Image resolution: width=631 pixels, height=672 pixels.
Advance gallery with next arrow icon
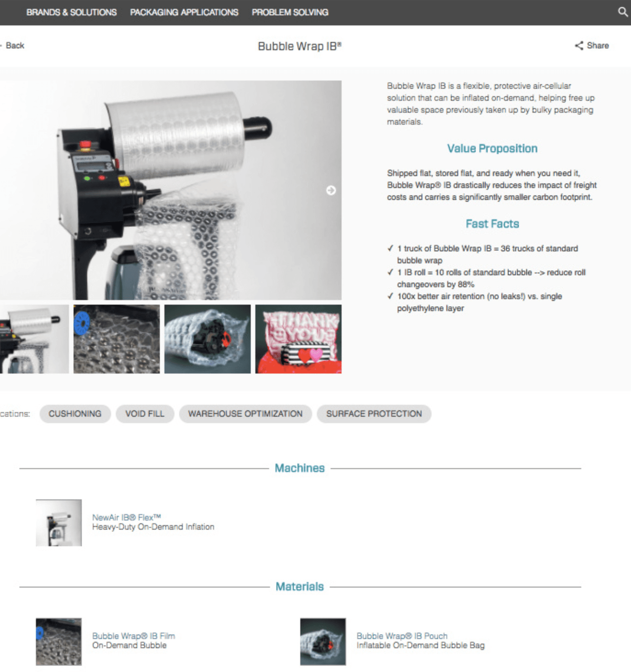pos(331,190)
